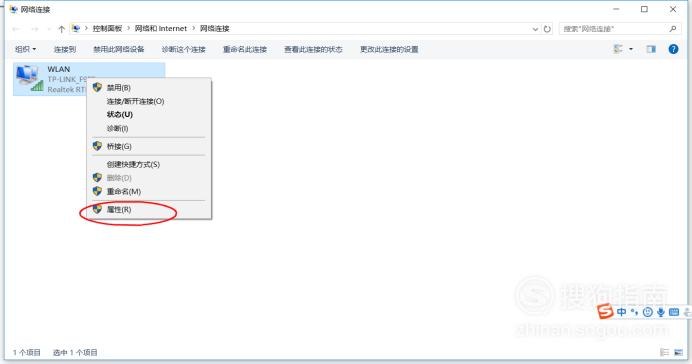
Task: Click the IME microphone voice input icon
Action: click(661, 312)
